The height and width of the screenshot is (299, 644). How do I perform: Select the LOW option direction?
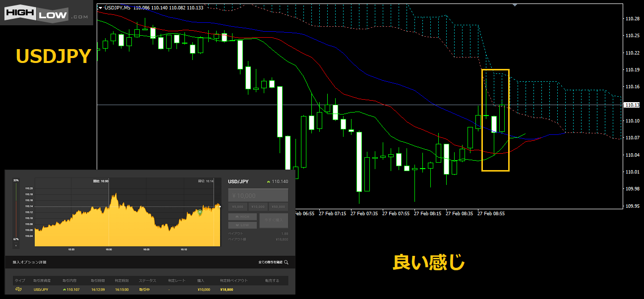(242, 225)
